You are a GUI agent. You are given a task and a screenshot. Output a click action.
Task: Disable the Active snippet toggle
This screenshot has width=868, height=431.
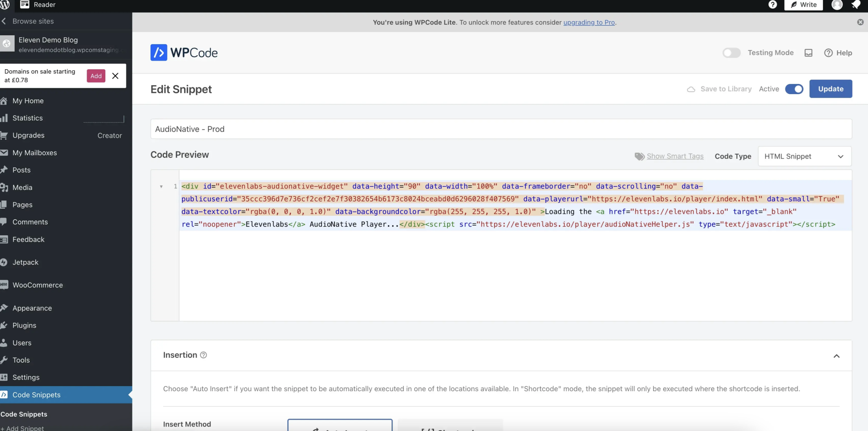point(795,89)
